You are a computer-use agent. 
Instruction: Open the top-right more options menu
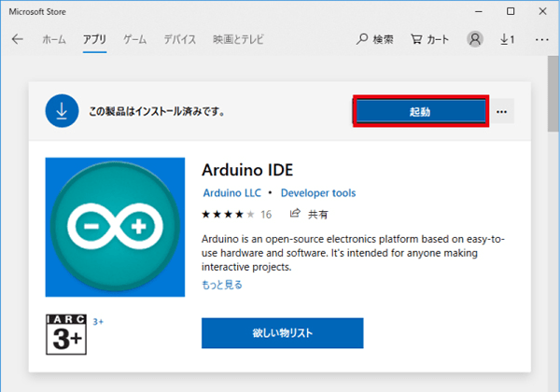pos(541,39)
